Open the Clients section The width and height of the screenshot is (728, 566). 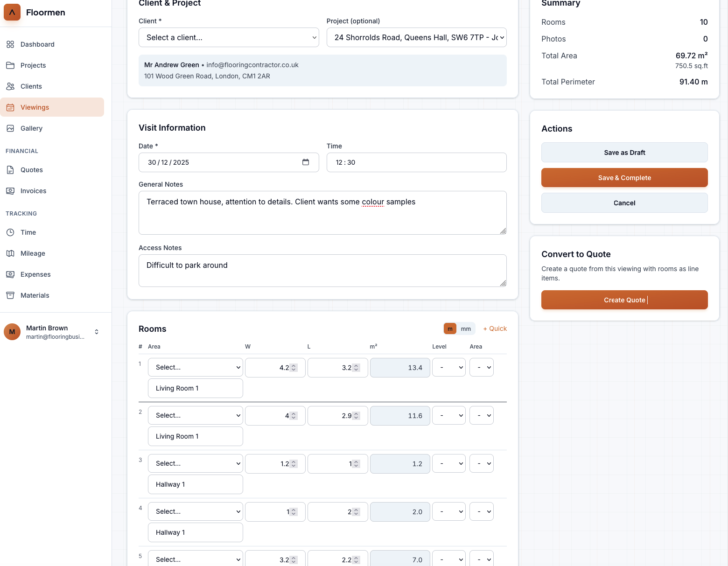point(31,86)
